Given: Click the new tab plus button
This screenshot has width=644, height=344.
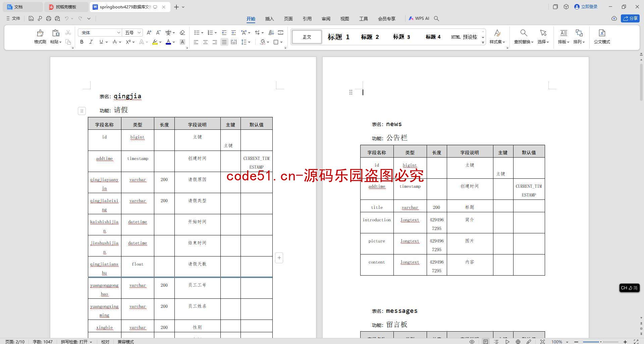Looking at the screenshot, I should click(176, 7).
